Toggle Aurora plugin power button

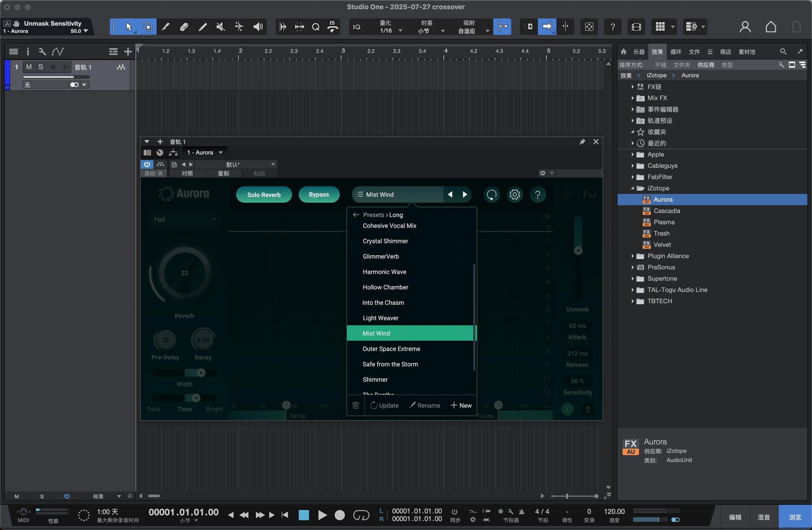(147, 164)
